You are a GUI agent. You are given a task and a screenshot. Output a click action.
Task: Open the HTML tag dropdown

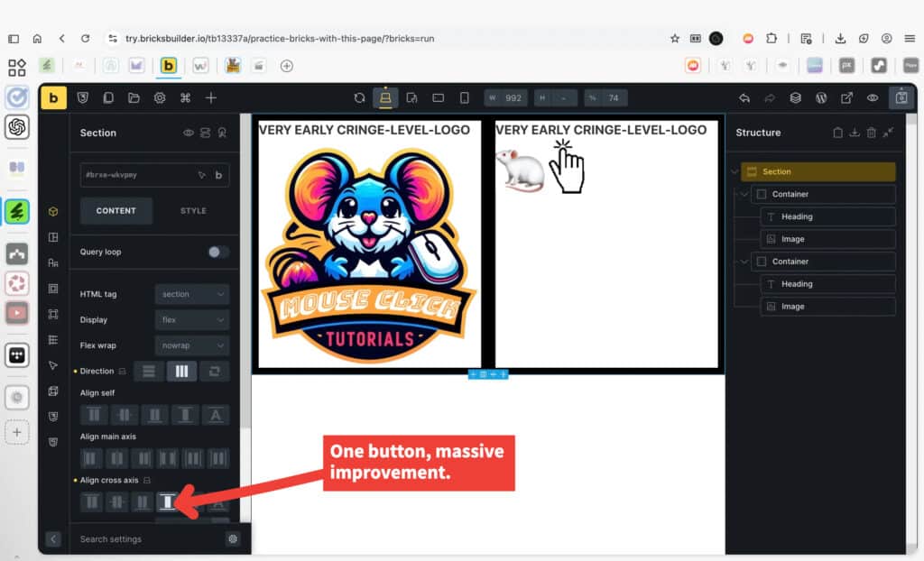click(x=192, y=294)
